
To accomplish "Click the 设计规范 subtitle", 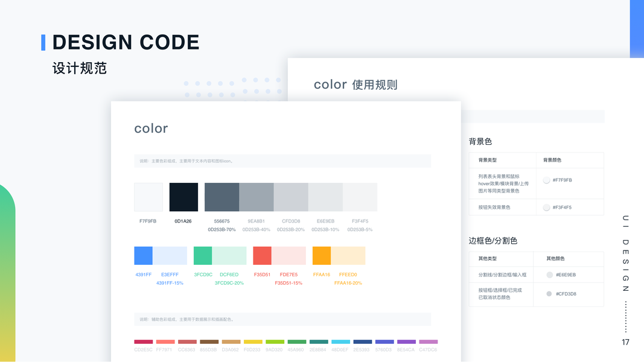I will click(x=80, y=68).
